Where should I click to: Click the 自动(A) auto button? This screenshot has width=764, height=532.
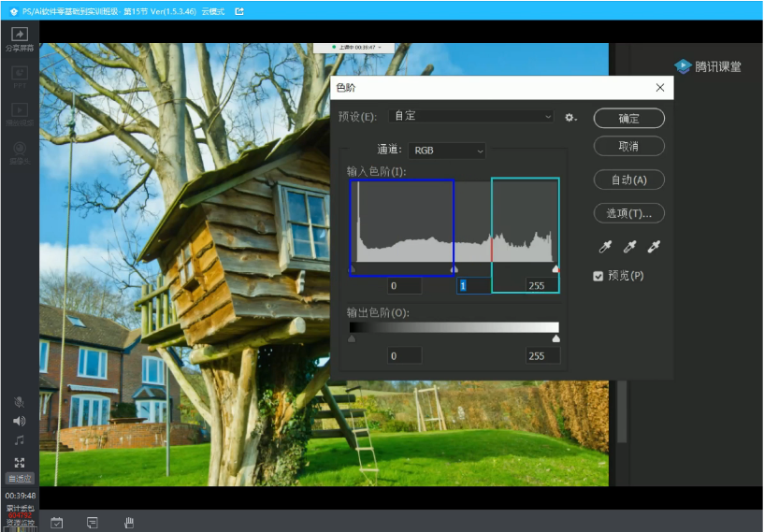pos(628,180)
